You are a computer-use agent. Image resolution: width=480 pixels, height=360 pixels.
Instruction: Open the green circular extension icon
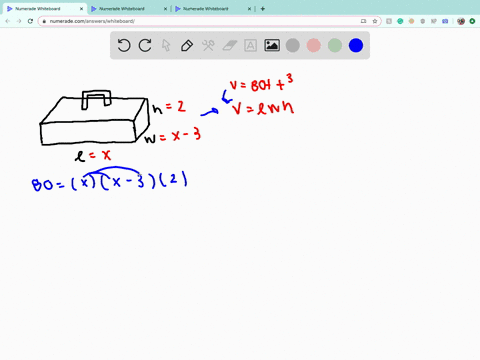point(472,21)
